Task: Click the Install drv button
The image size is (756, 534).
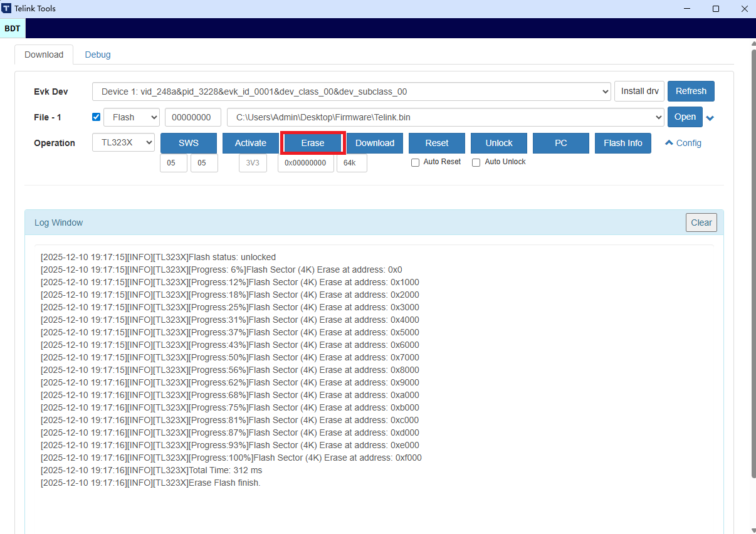Action: tap(639, 91)
